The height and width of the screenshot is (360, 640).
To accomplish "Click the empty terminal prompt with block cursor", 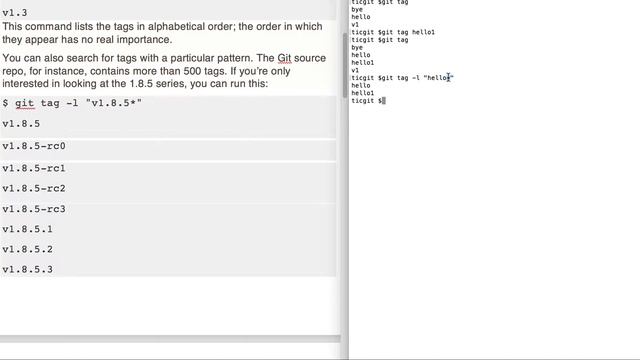I will [x=368, y=100].
